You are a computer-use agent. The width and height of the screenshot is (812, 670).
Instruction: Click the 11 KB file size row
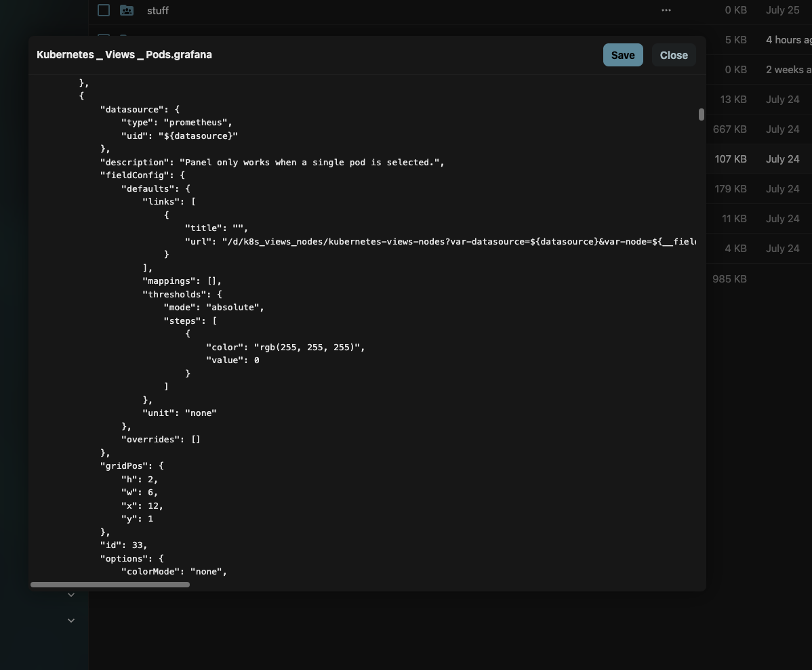pyautogui.click(x=734, y=219)
